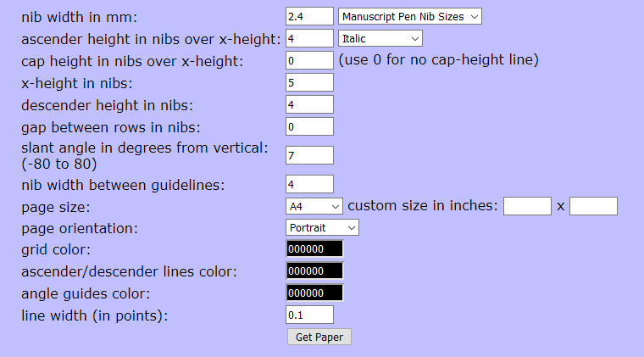Screen dimensions: 644x357
Task: Click the nib width in mm field
Action: click(x=310, y=16)
